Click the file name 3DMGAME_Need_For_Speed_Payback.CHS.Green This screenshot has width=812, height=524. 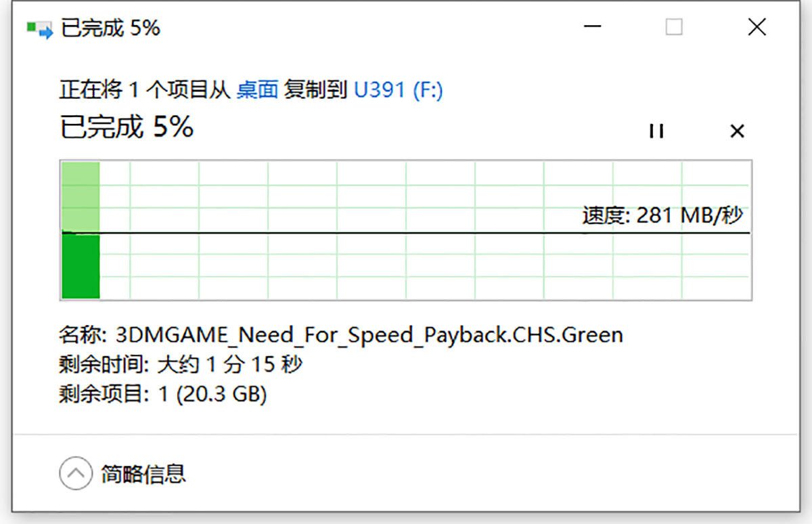[369, 334]
